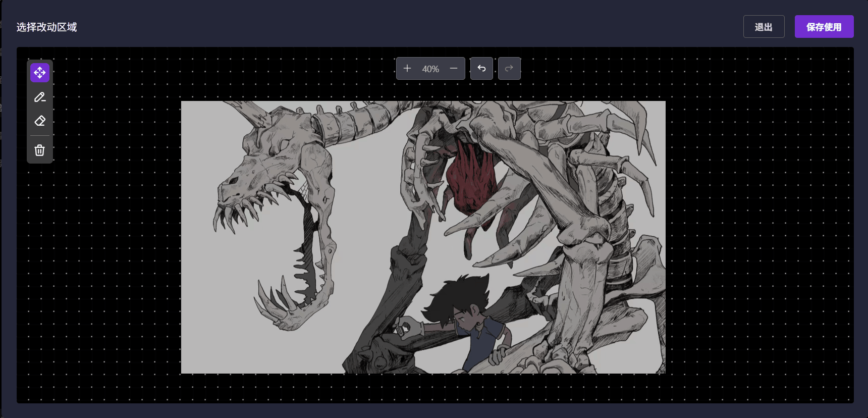Zoom in with the plus icon
868x418 pixels.
point(407,68)
